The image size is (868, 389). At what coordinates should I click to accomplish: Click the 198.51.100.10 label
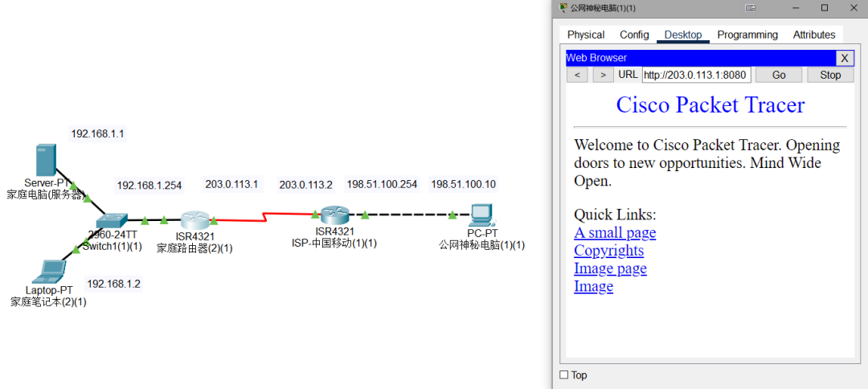(464, 184)
